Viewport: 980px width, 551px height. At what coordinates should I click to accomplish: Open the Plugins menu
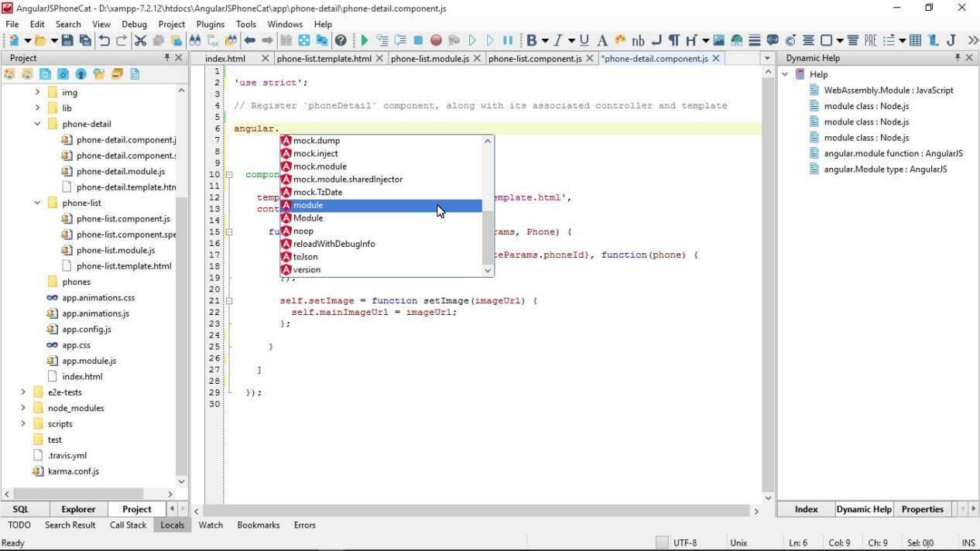point(209,24)
